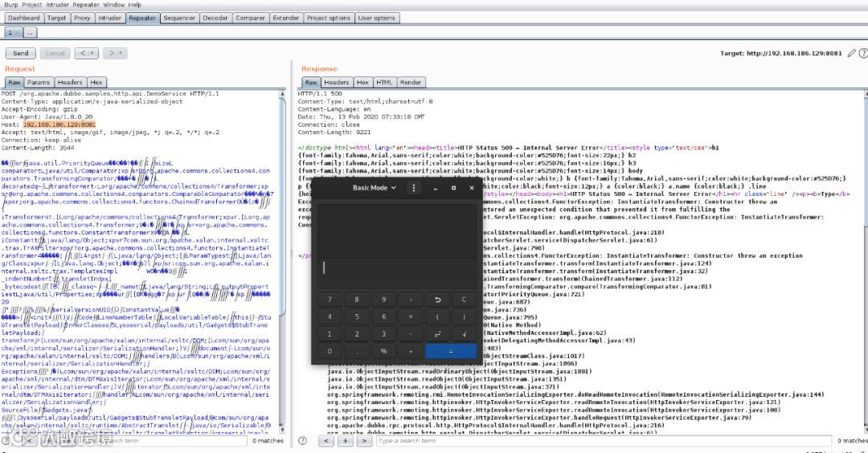Open Response search help question icon

302,440
